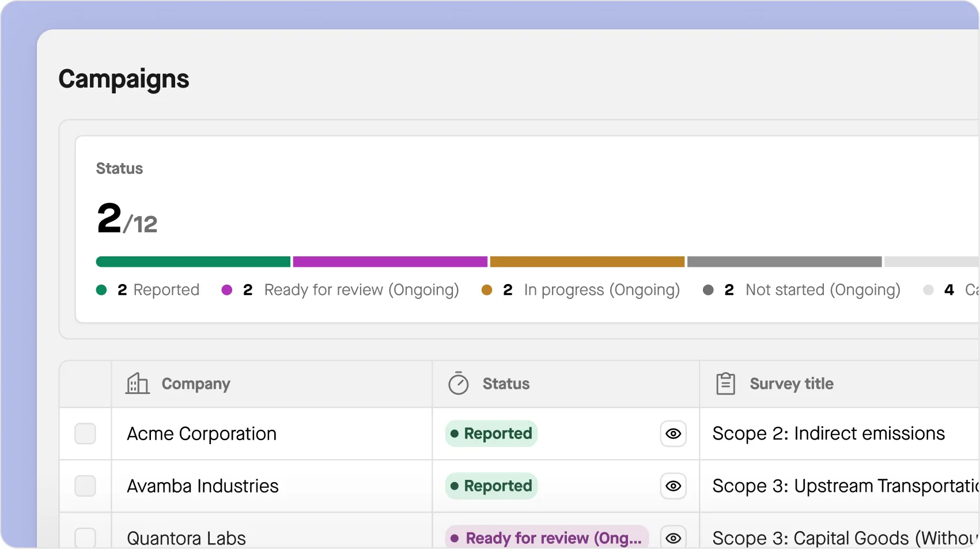
Task: Toggle the eye icon on Acme Corporation's status
Action: pos(673,434)
